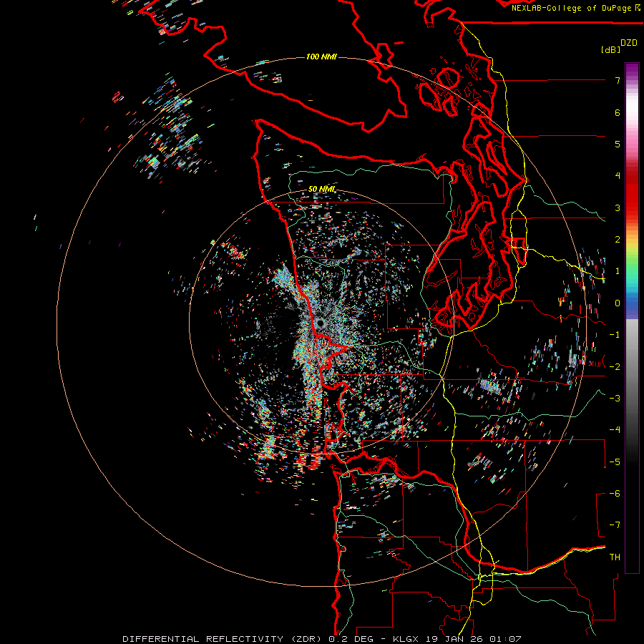644x644 pixels.
Task: Click the -7 value on color scale
Action: (x=615, y=525)
